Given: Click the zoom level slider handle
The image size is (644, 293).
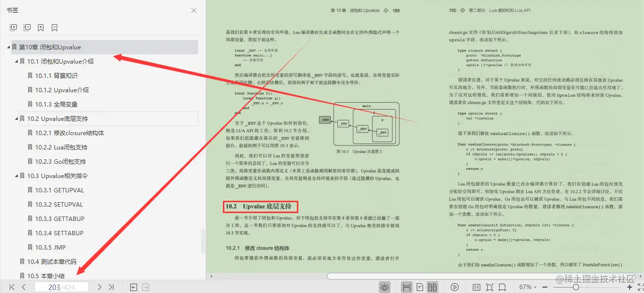Looking at the screenshot, I should pos(575,287).
